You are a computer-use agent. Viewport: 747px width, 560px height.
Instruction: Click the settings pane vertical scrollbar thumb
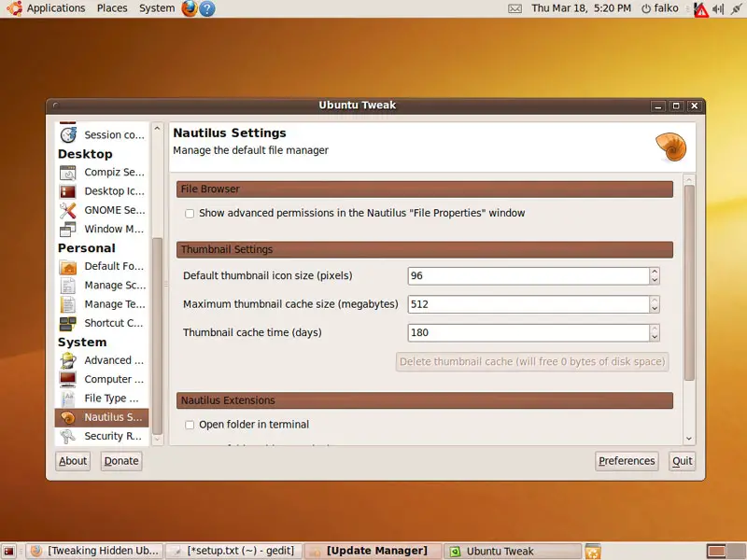tap(689, 284)
